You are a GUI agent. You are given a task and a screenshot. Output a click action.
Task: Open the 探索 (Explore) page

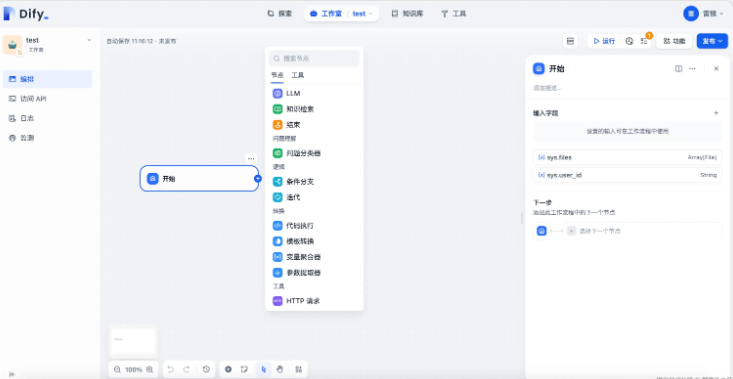coord(280,14)
